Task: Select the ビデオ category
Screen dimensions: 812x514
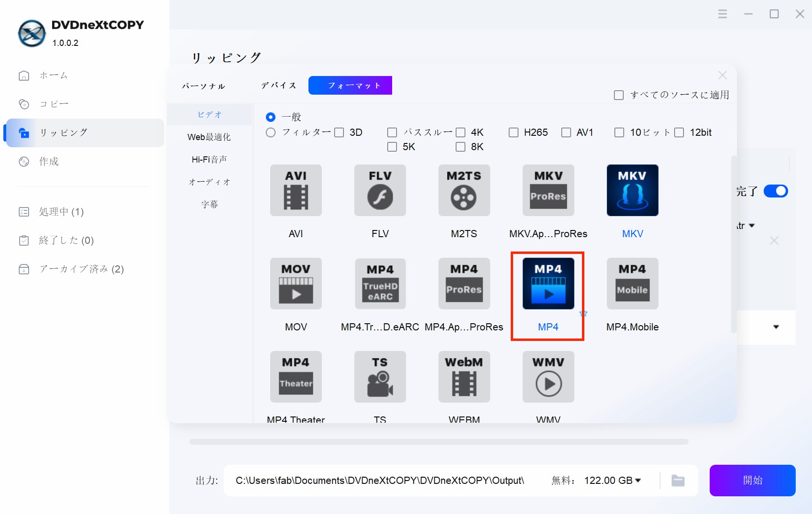Action: point(209,115)
